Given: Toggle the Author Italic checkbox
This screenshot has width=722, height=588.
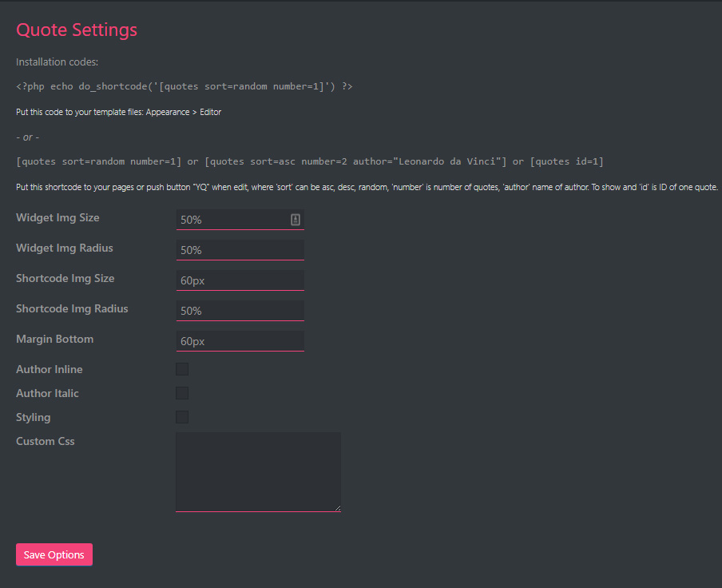Looking at the screenshot, I should (x=182, y=393).
